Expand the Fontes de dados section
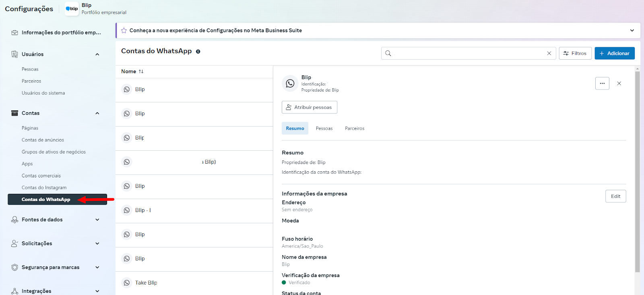 (x=97, y=220)
